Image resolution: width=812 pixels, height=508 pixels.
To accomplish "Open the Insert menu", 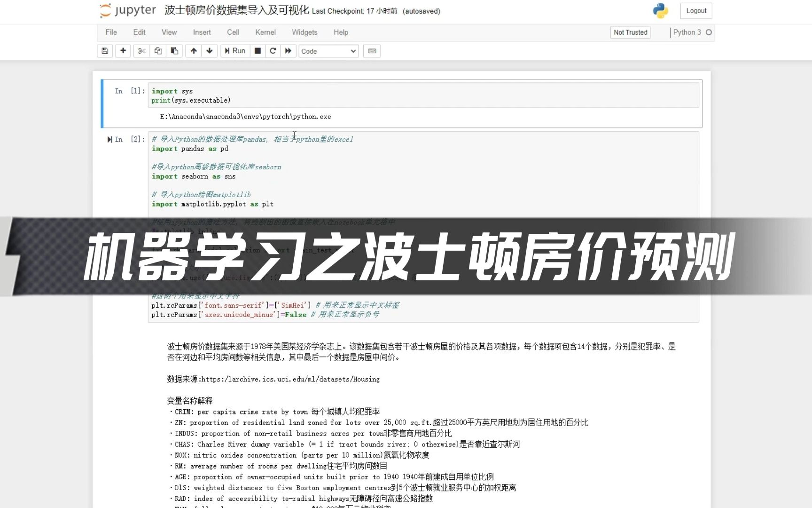I will (x=202, y=32).
